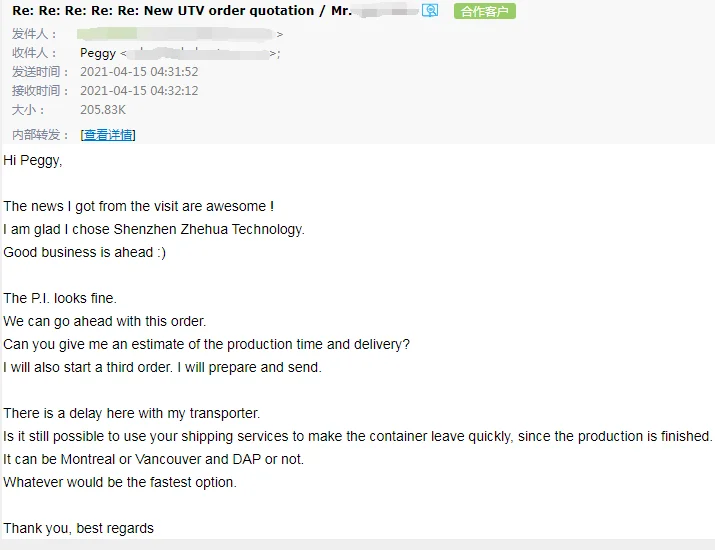Image resolution: width=715 pixels, height=550 pixels.
Task: Click the "Thank you, best regards" closing
Action: pyautogui.click(x=79, y=528)
